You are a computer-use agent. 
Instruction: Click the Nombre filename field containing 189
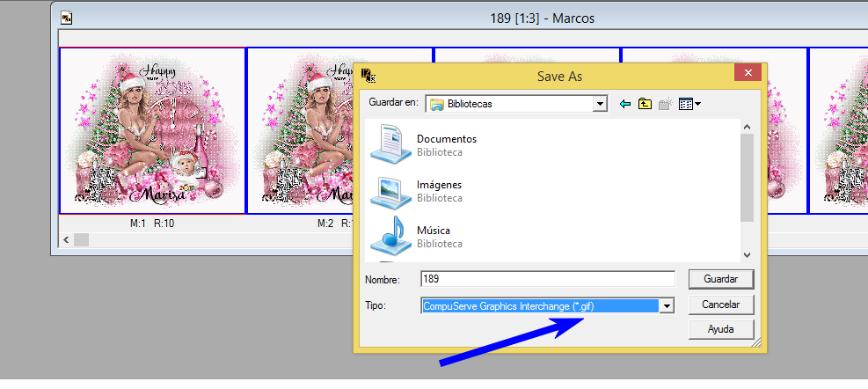coord(548,279)
